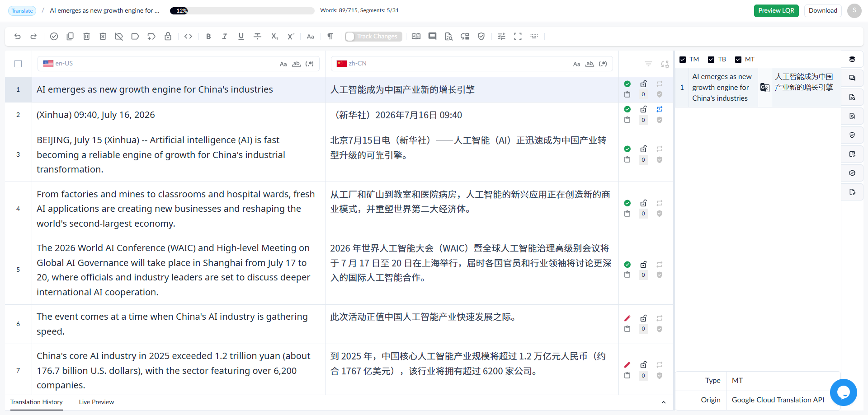Click the fullscreen toolbar icon
868x415 pixels.
pos(518,37)
